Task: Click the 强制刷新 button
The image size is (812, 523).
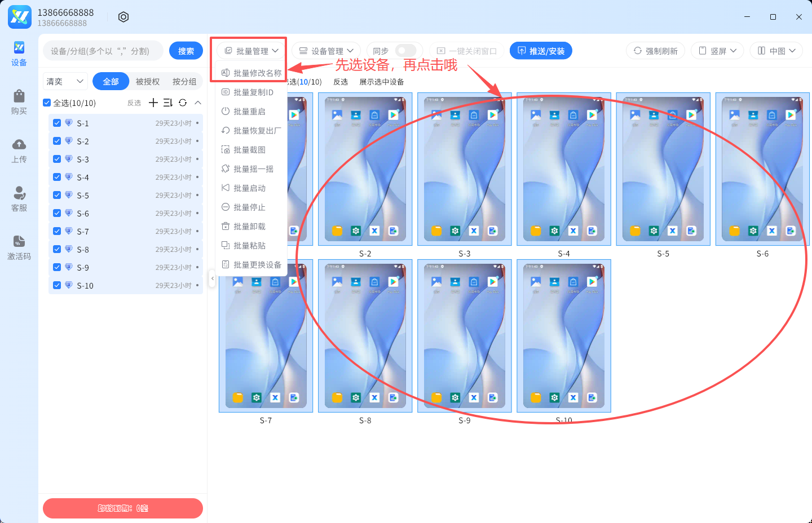Action: pyautogui.click(x=655, y=51)
